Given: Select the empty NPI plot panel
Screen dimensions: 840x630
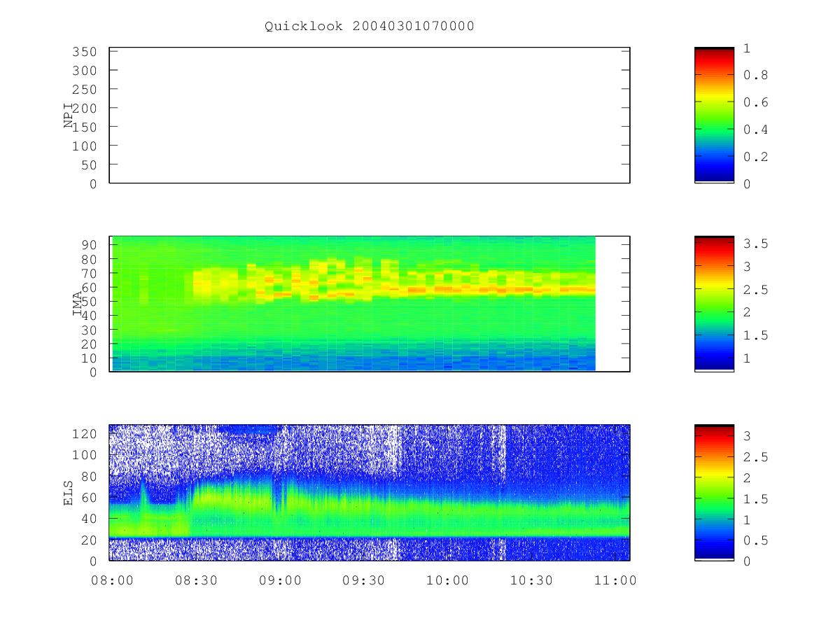Looking at the screenshot, I should (370, 115).
